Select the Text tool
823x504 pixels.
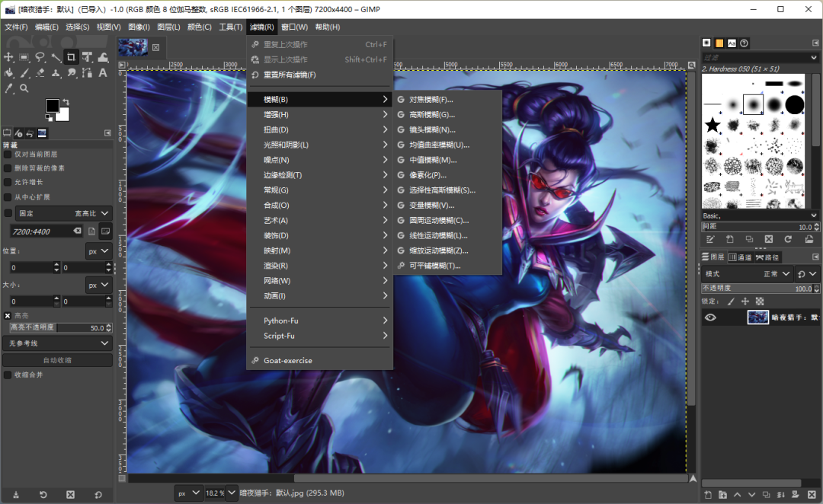click(101, 73)
